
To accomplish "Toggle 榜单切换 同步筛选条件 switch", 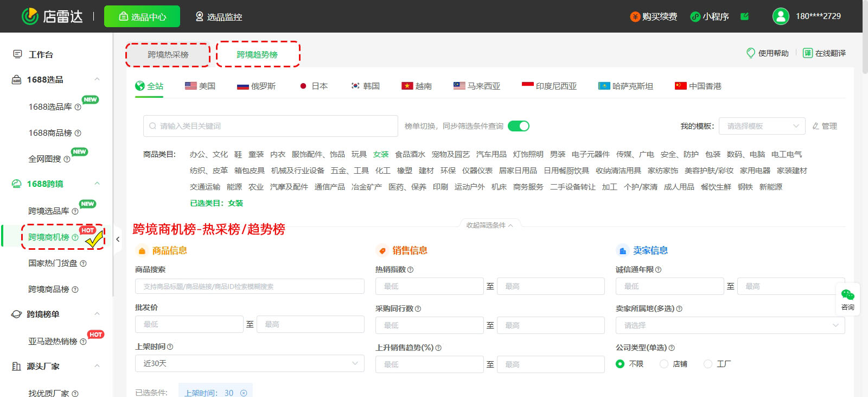I will coord(519,126).
